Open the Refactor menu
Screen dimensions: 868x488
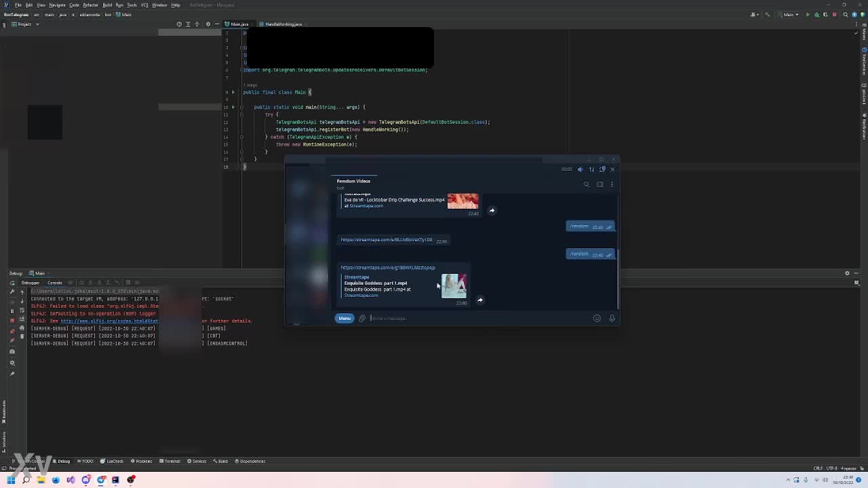tap(90, 5)
